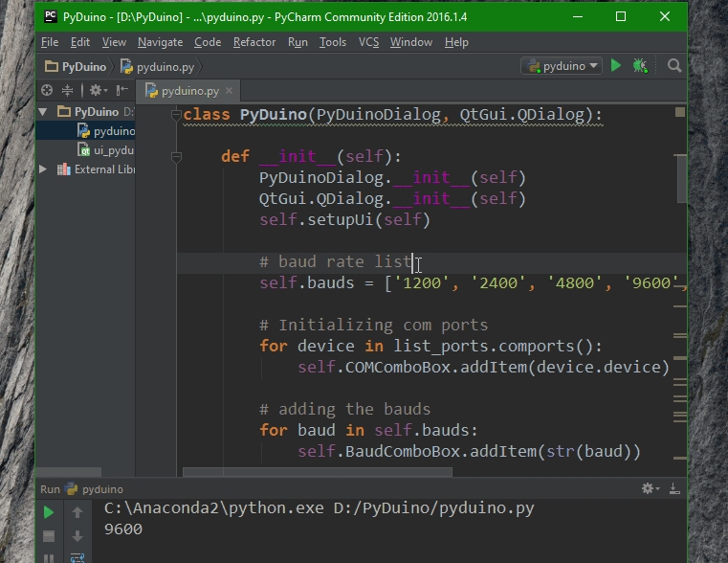This screenshot has height=563, width=728.
Task: Click 'self.COMComboBox.addItem' line
Action: (483, 368)
